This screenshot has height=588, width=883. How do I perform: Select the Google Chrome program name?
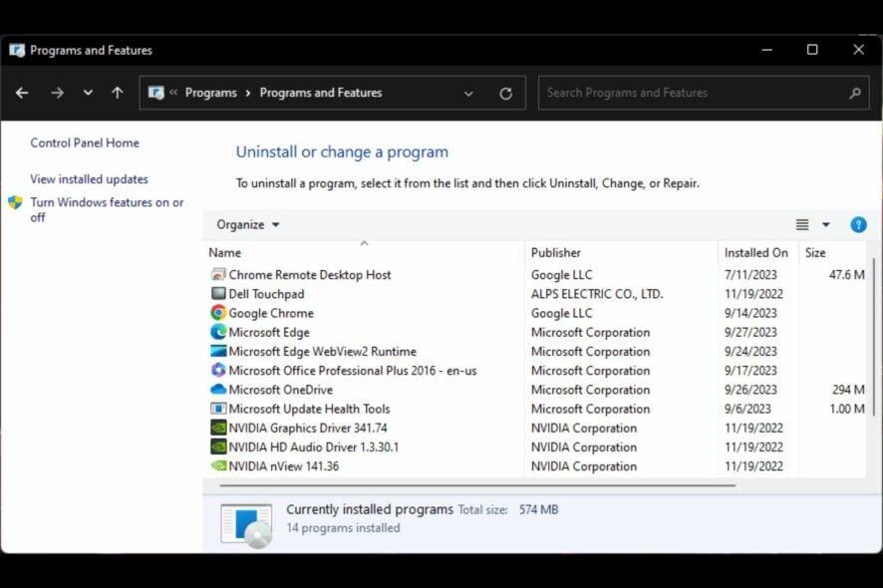point(271,313)
